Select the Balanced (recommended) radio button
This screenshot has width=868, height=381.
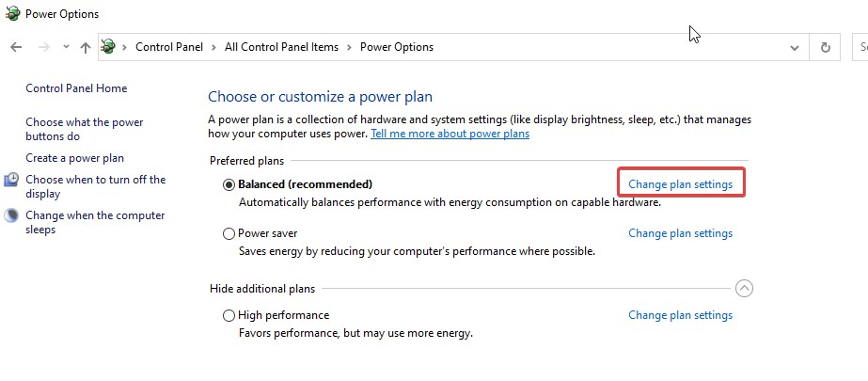coord(229,184)
